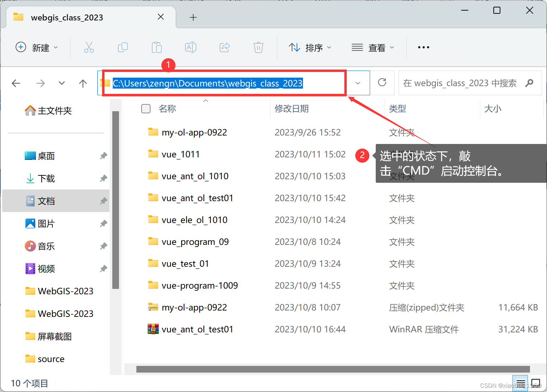
Task: Click the Cut scissors icon
Action: 89,47
